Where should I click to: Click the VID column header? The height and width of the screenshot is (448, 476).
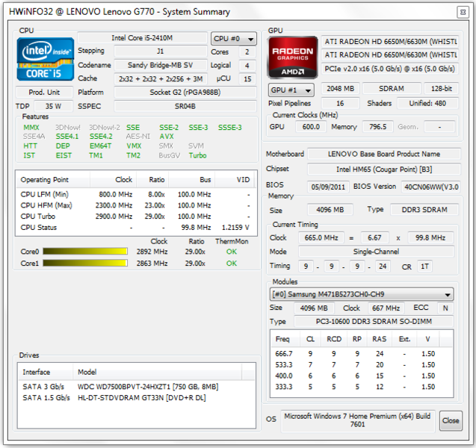coord(235,179)
